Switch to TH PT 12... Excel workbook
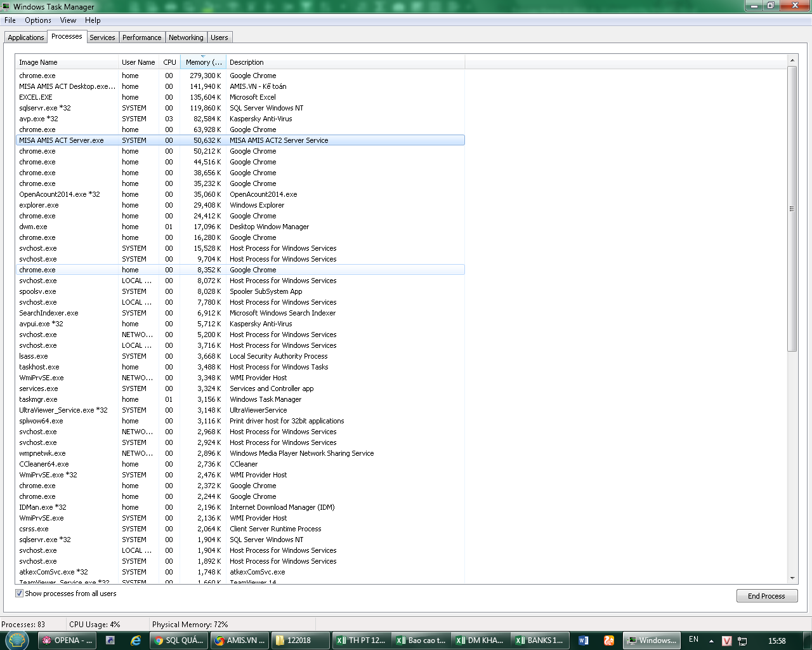This screenshot has height=650, width=812. coord(361,640)
